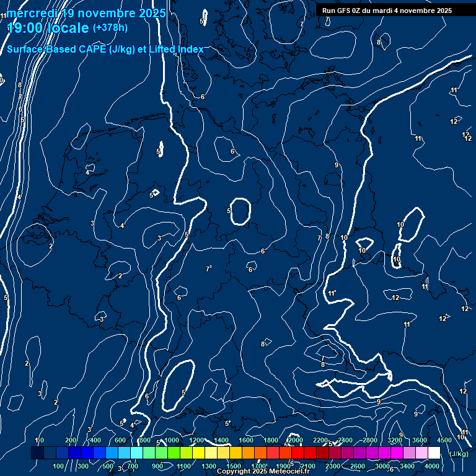Click the '1400' legend value
The image size is (476, 476).
[221, 440]
